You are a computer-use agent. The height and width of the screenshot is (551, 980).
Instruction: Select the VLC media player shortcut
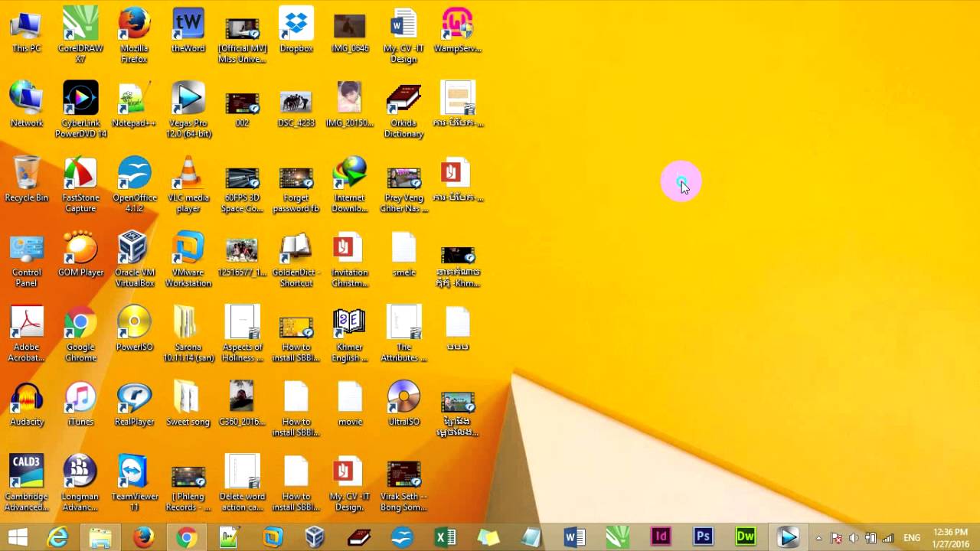(188, 185)
